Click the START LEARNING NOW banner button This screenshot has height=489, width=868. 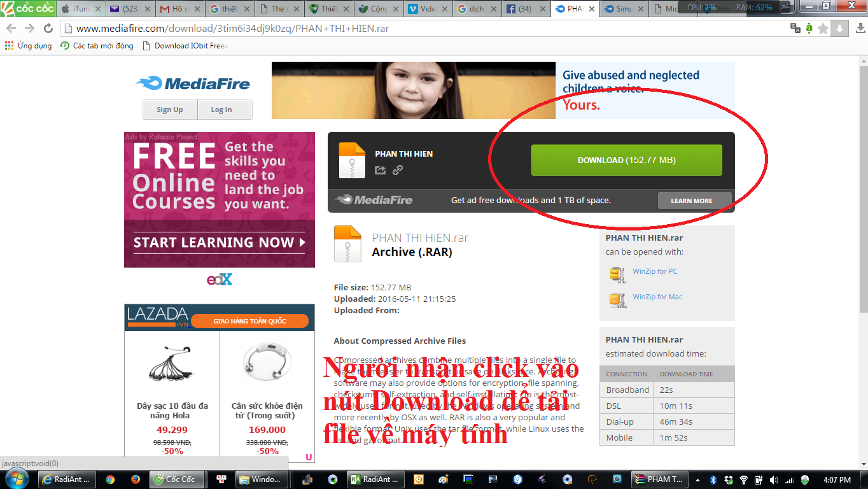[220, 243]
